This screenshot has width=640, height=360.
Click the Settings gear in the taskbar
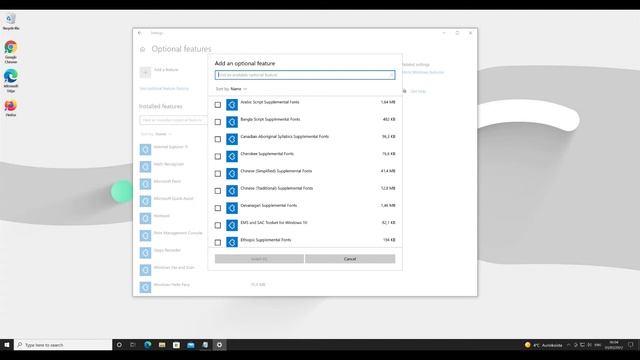(219, 345)
